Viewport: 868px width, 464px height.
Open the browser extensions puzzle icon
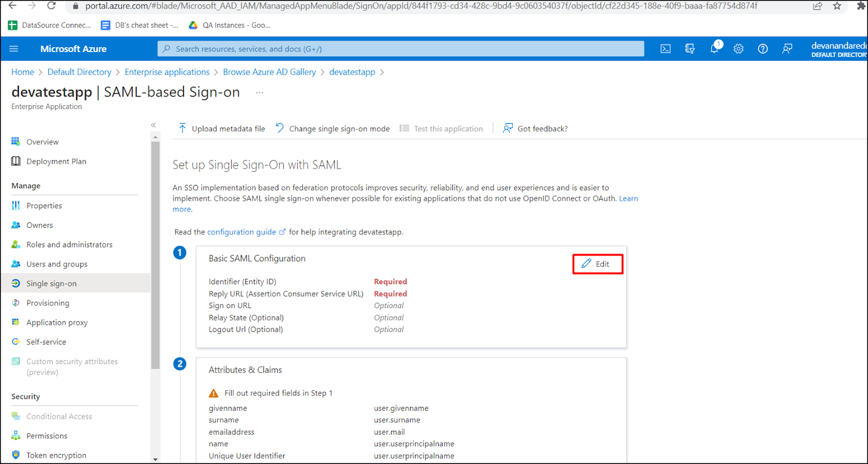coord(861,6)
